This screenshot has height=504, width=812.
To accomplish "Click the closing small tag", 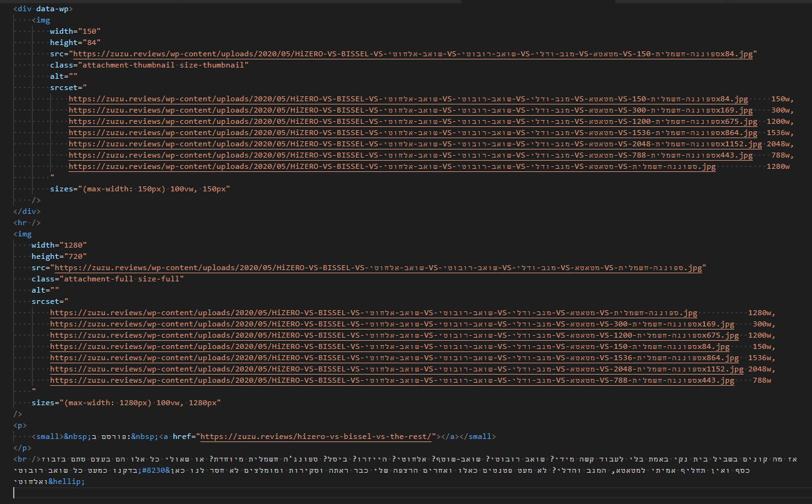I will tap(478, 437).
